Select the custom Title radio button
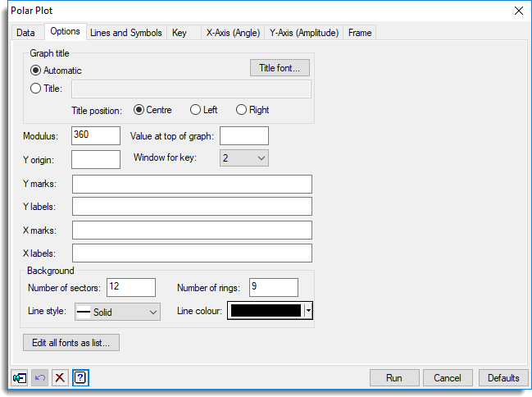The height and width of the screenshot is (397, 532). (35, 89)
